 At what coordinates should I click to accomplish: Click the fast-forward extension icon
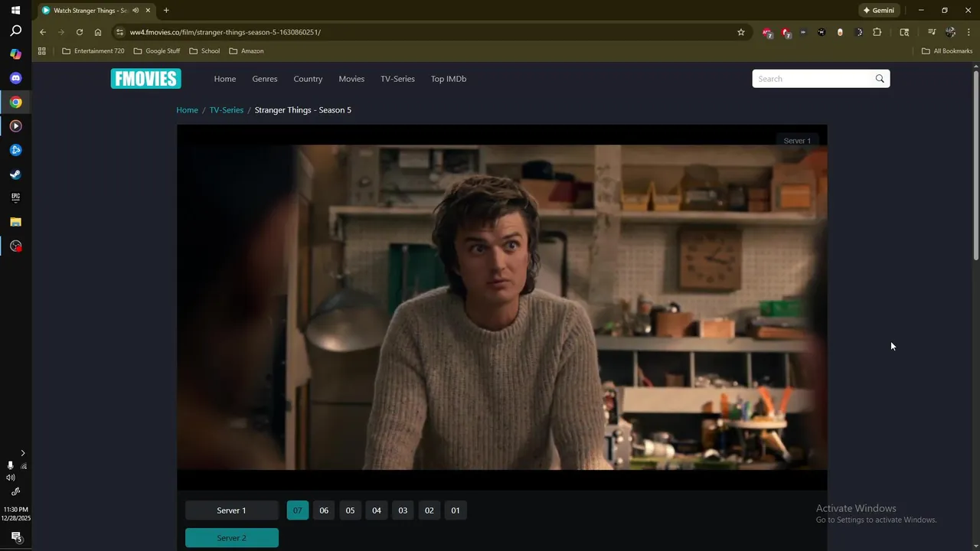tap(803, 32)
